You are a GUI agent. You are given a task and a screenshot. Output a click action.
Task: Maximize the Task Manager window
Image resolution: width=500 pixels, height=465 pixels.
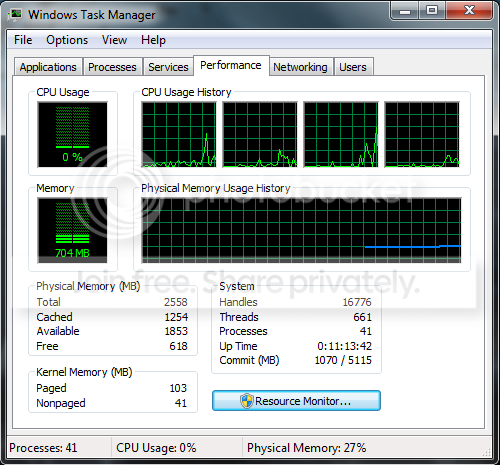(x=432, y=11)
